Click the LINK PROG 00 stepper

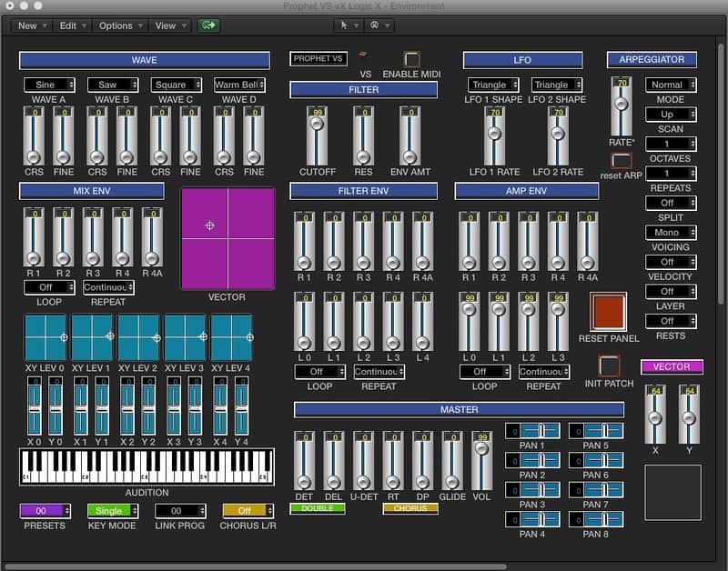point(180,511)
